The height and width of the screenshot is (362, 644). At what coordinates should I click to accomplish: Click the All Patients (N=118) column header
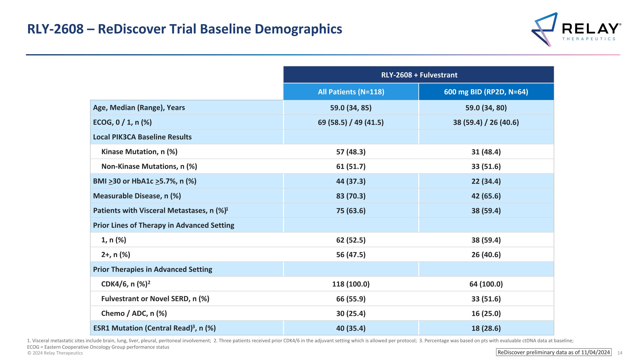351,92
